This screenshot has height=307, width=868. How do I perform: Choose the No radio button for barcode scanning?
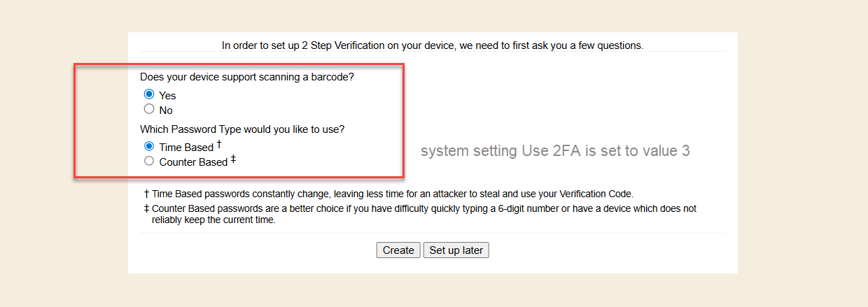coord(149,109)
